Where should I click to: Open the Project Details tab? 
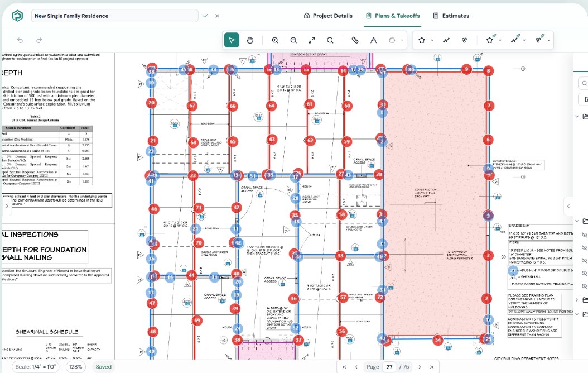(328, 16)
